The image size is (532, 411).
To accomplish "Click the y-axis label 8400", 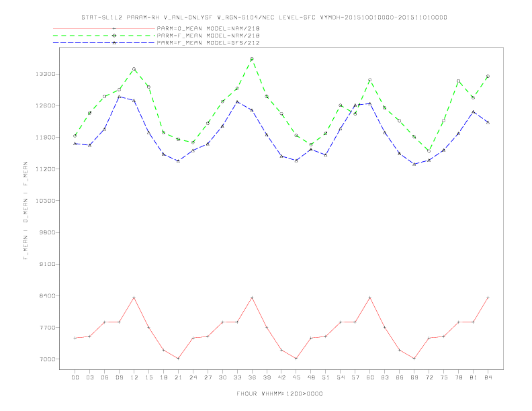I will 48,295.
